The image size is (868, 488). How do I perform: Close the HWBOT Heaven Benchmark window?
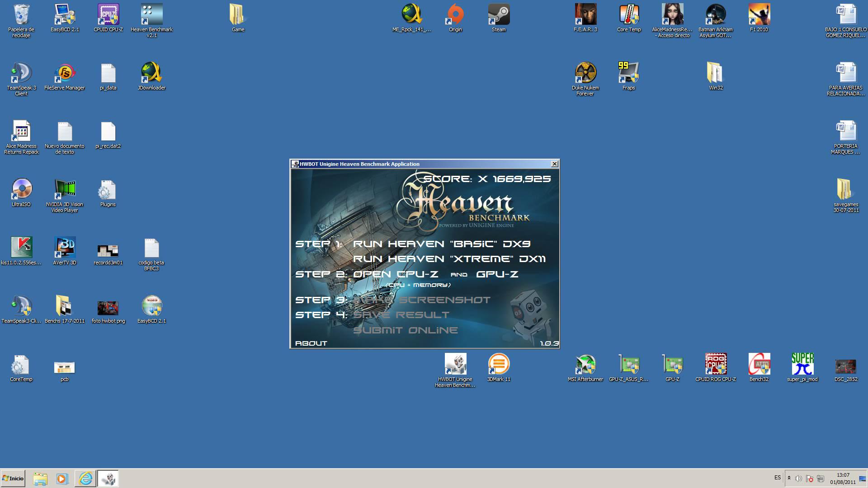[x=555, y=164]
